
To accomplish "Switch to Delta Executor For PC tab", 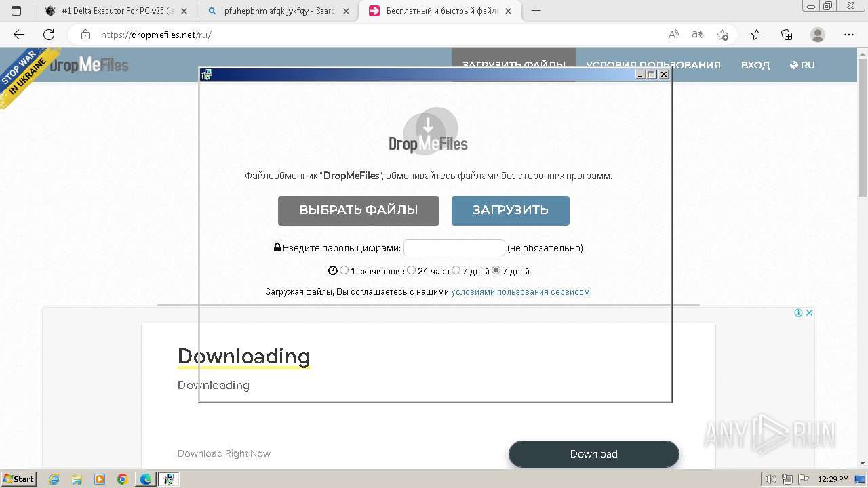I will click(117, 11).
